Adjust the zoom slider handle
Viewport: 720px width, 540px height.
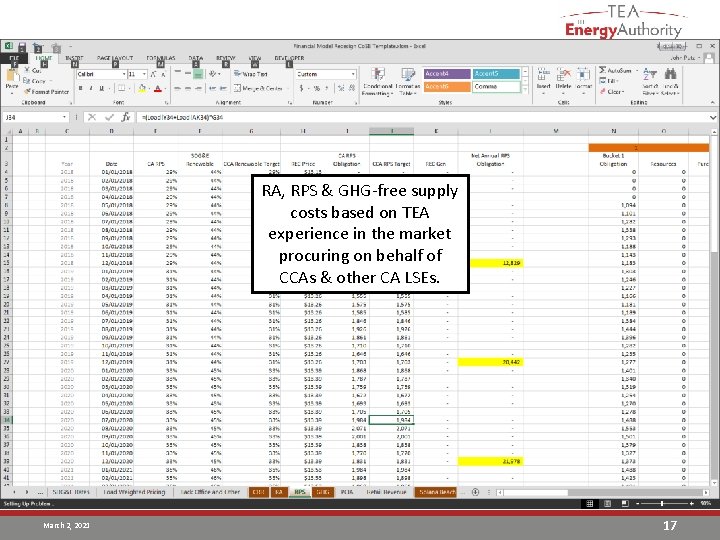click(x=662, y=504)
